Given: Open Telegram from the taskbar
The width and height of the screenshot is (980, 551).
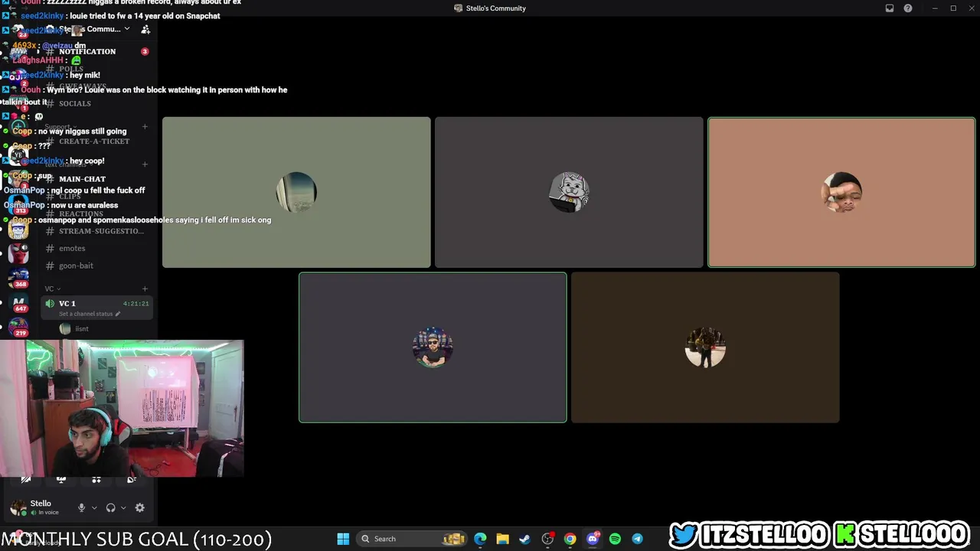Looking at the screenshot, I should tap(637, 539).
